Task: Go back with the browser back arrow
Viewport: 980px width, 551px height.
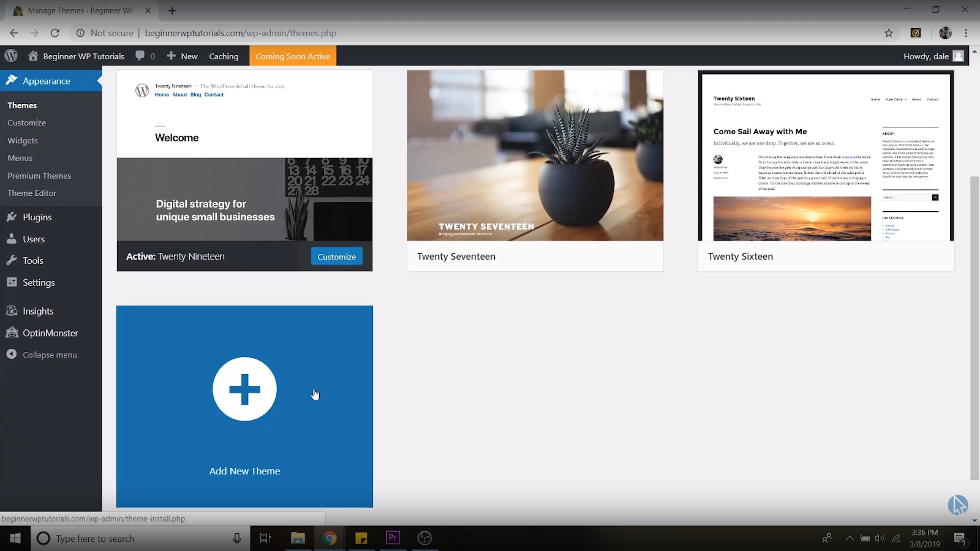Action: click(x=14, y=33)
